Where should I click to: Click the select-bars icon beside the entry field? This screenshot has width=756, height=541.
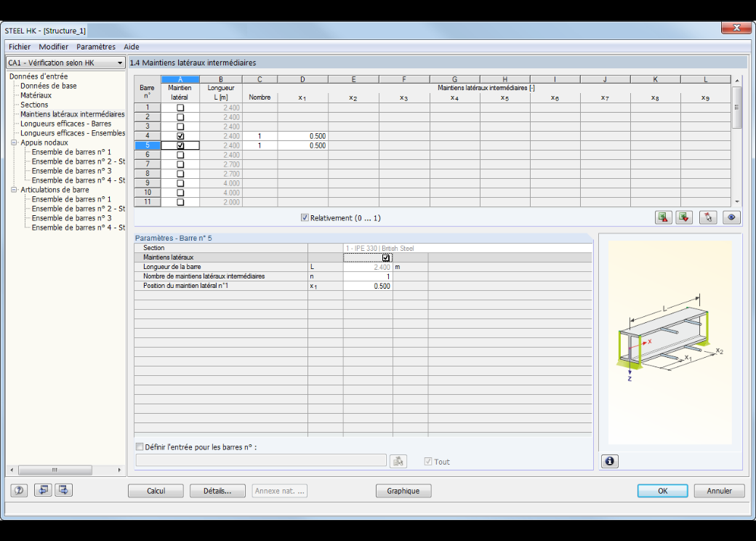tap(398, 462)
